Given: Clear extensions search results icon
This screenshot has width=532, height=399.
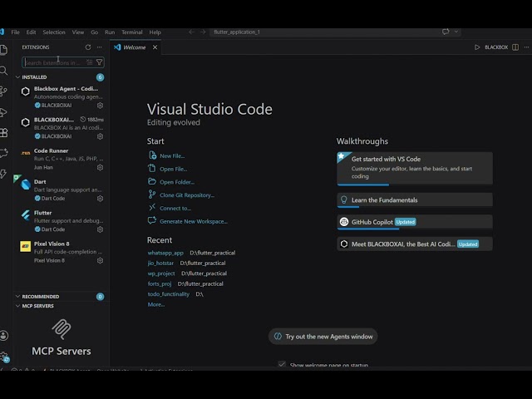Looking at the screenshot, I should [89, 62].
